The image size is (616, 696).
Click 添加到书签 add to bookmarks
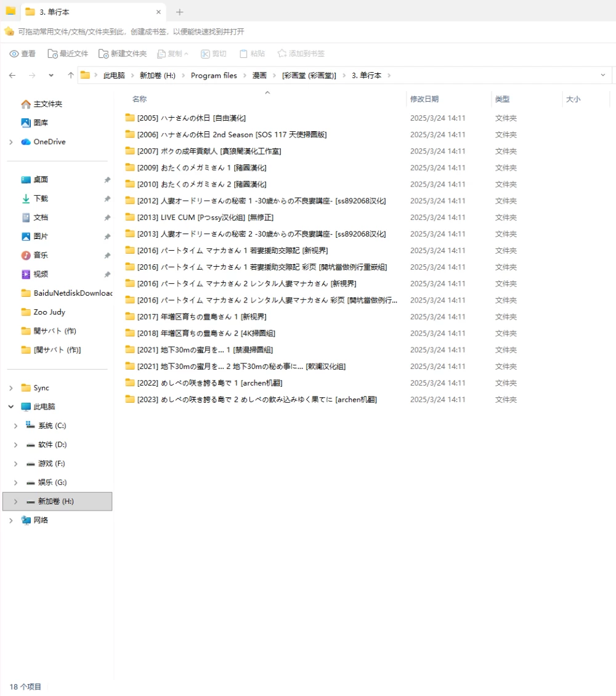click(301, 54)
